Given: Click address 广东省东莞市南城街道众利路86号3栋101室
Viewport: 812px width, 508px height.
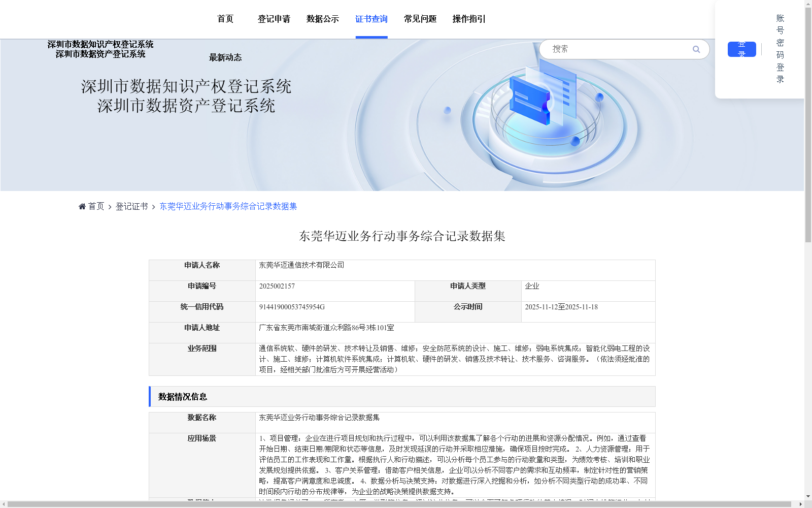Looking at the screenshot, I should click(326, 328).
